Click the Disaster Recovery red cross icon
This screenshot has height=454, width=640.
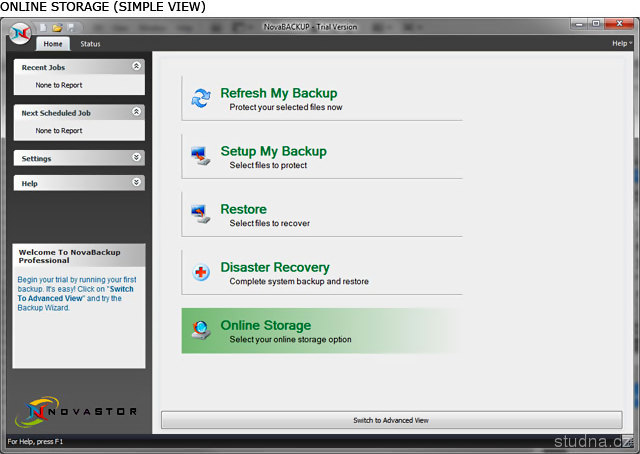coord(201,272)
